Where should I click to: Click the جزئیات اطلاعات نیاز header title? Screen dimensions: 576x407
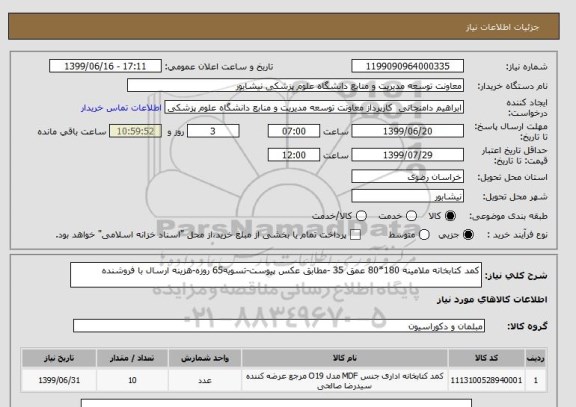tap(502, 27)
